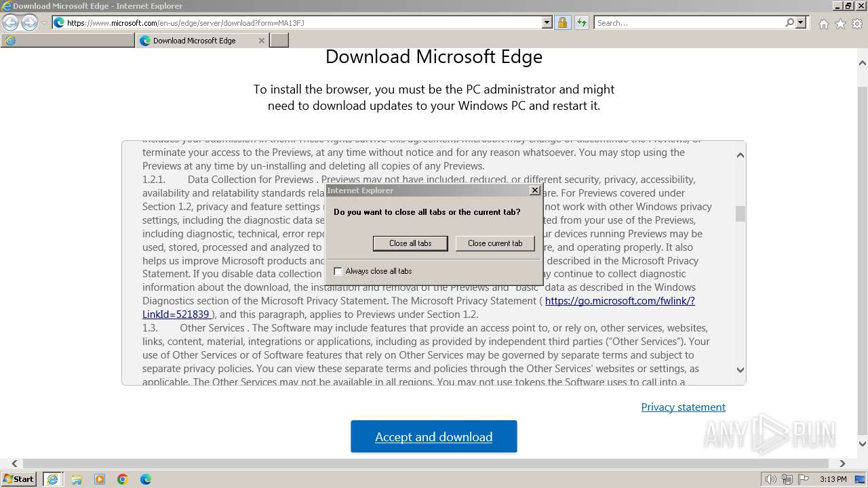Screen dimensions: 868x488
Task: Click the volume speaker tray icon
Action: (770, 479)
